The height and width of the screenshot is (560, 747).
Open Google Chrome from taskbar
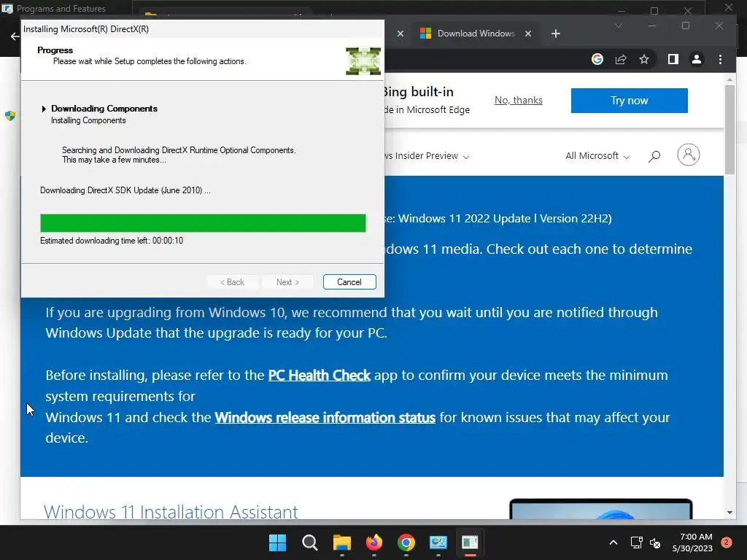click(x=406, y=542)
